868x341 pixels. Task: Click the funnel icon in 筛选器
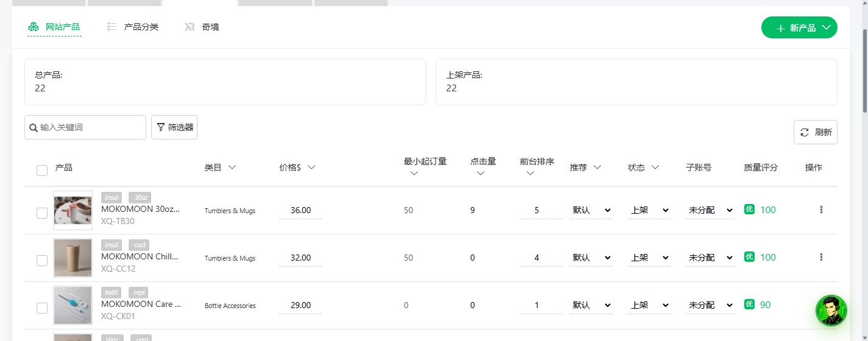click(161, 127)
